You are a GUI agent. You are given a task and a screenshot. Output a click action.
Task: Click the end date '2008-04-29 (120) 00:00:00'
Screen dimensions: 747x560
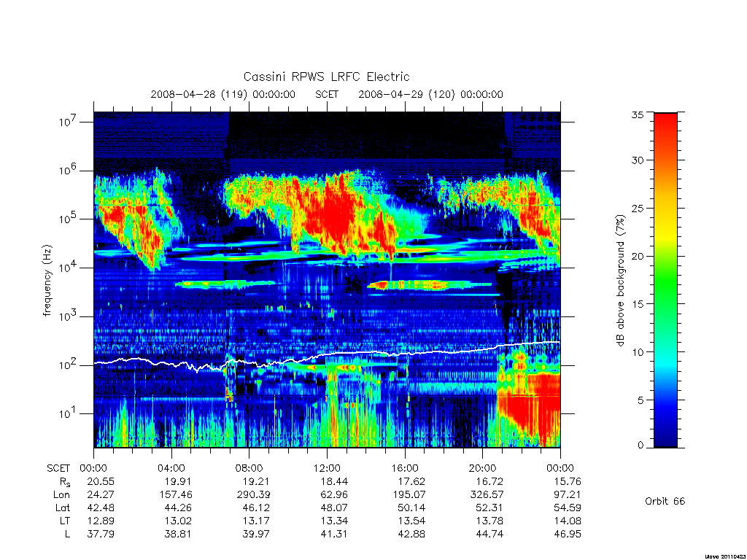(430, 94)
